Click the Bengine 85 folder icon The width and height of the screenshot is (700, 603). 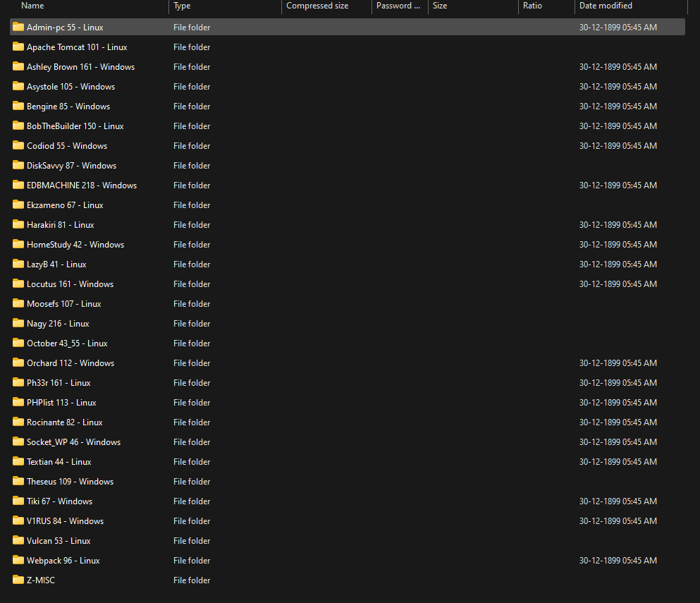18,106
